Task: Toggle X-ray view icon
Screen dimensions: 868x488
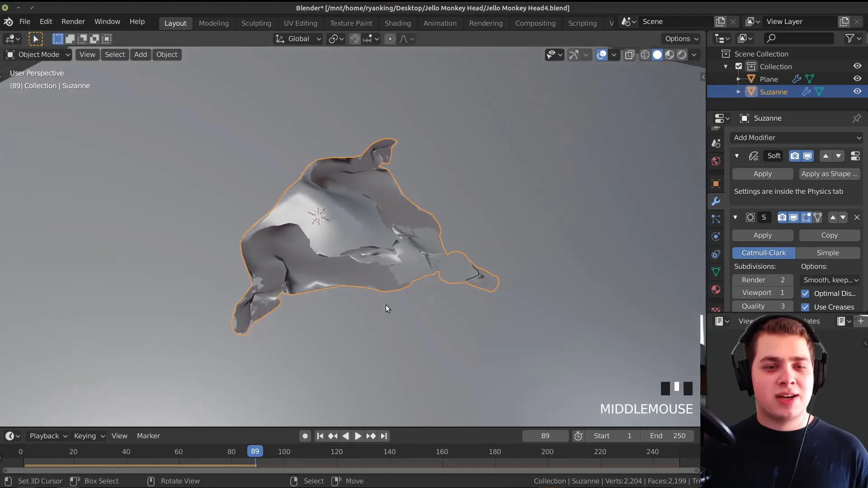Action: point(629,55)
